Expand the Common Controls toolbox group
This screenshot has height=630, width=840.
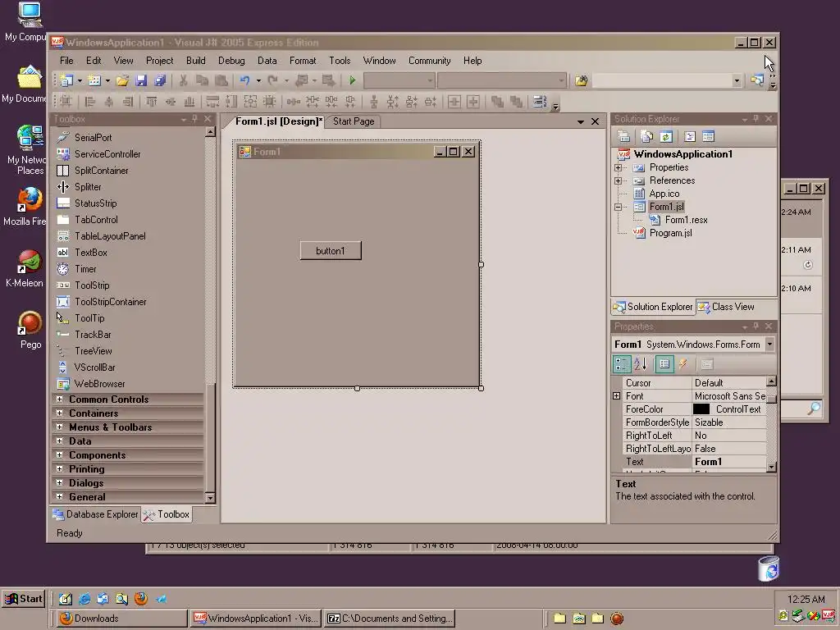tap(59, 399)
